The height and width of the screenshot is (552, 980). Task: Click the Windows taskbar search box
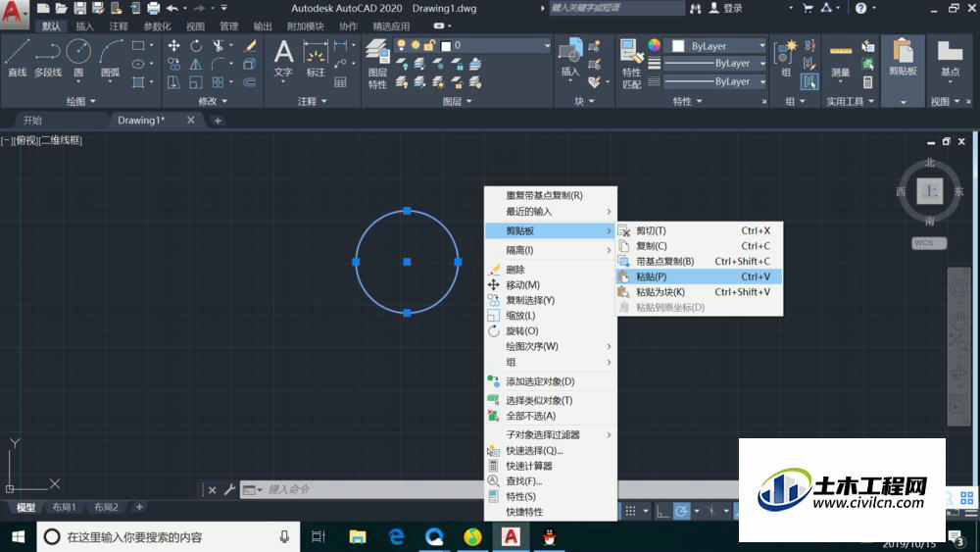pyautogui.click(x=169, y=537)
